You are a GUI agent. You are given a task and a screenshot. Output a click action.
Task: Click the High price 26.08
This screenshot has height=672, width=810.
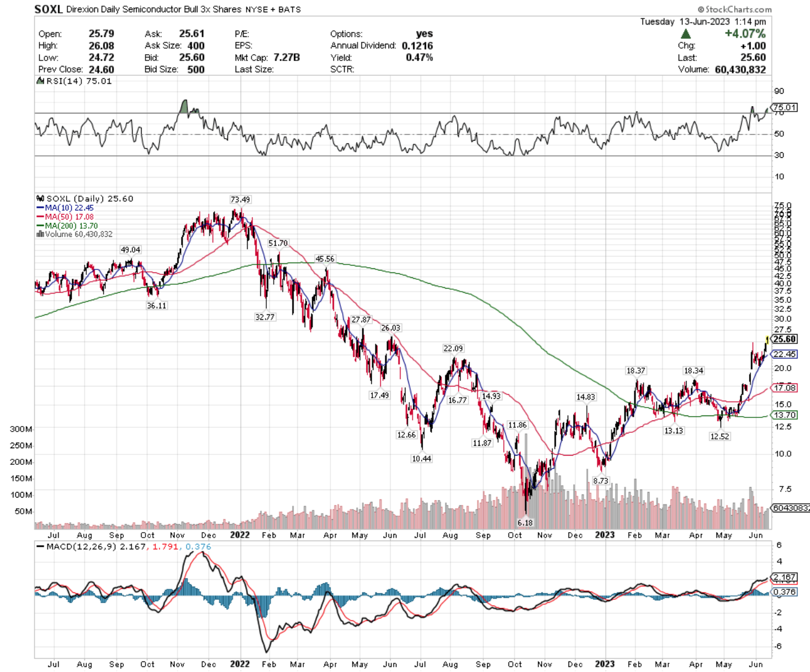pos(101,46)
